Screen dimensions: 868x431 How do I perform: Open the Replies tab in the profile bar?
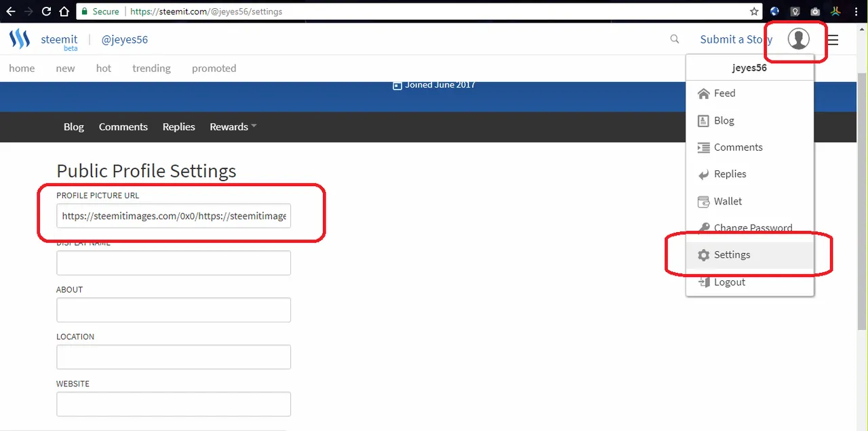pos(179,127)
